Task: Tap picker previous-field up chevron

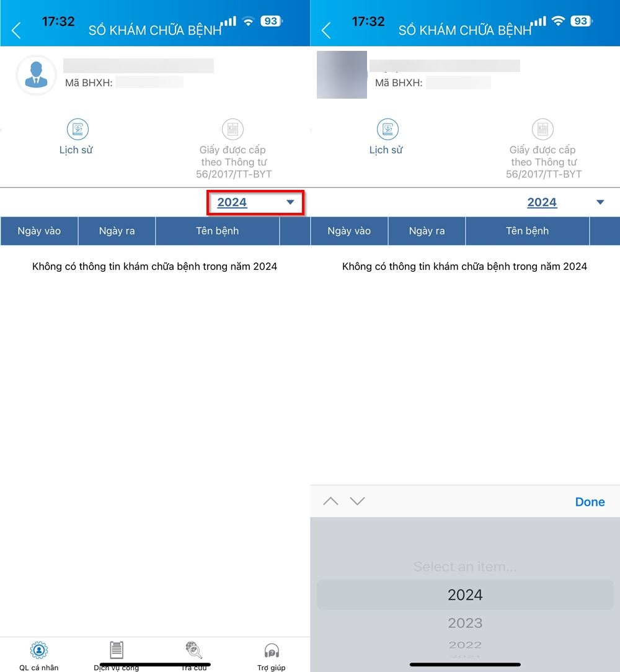Action: point(330,501)
